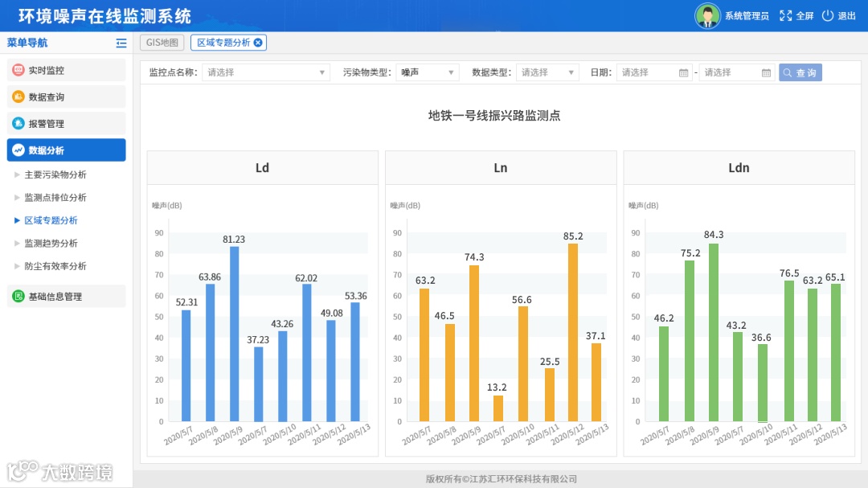Click the 数据查询 orange icon
The image size is (868, 488).
(x=18, y=96)
